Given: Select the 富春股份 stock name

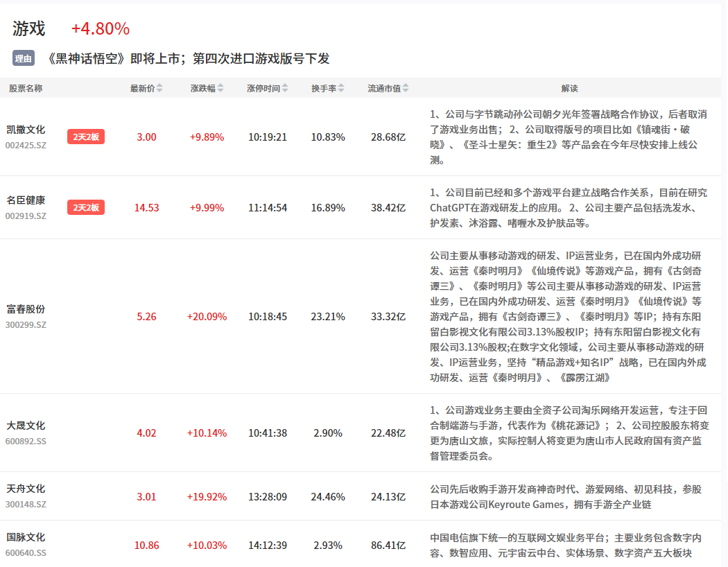Looking at the screenshot, I should tap(26, 309).
